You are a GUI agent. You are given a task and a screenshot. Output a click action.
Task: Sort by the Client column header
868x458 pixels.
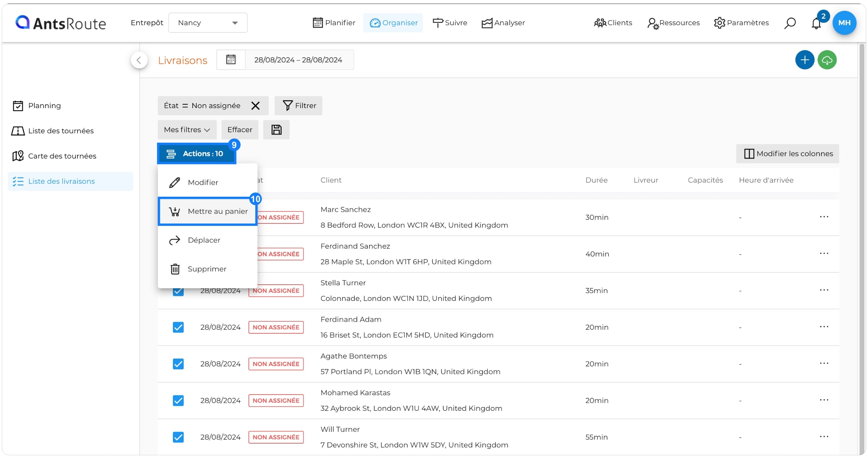point(331,180)
